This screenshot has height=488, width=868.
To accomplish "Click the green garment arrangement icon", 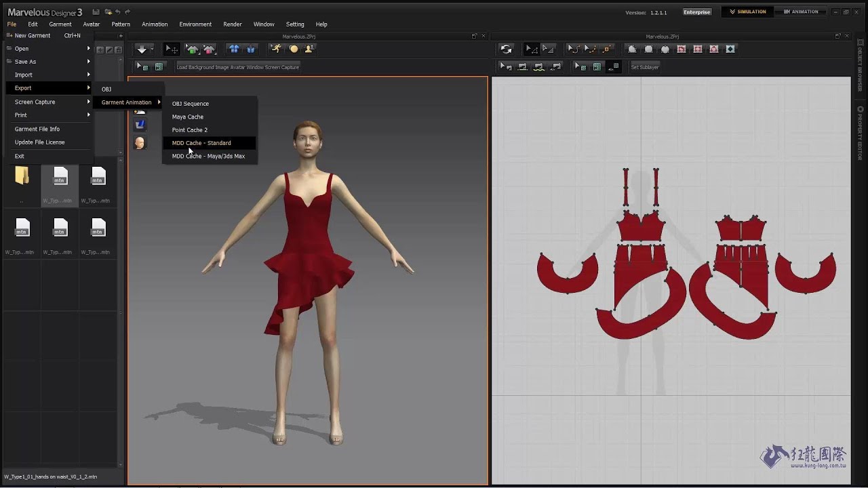I will click(x=193, y=49).
